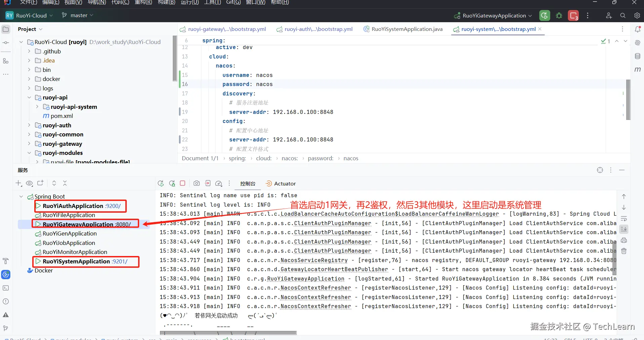Close the ruoyi-system bootstrap.yml tab
Screen dimensions: 644x340
point(540,29)
